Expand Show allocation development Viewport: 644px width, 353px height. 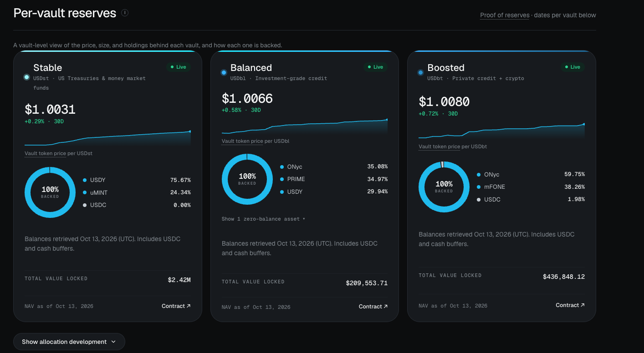pyautogui.click(x=69, y=342)
